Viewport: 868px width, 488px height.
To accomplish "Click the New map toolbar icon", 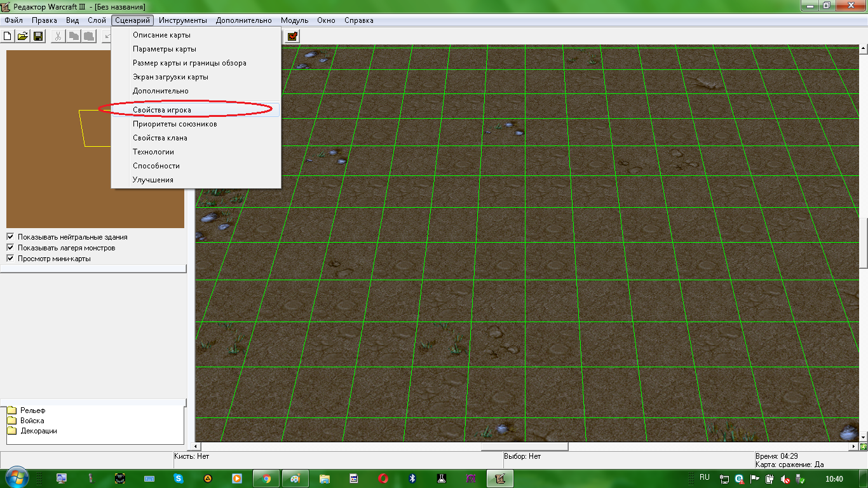I will (8, 36).
